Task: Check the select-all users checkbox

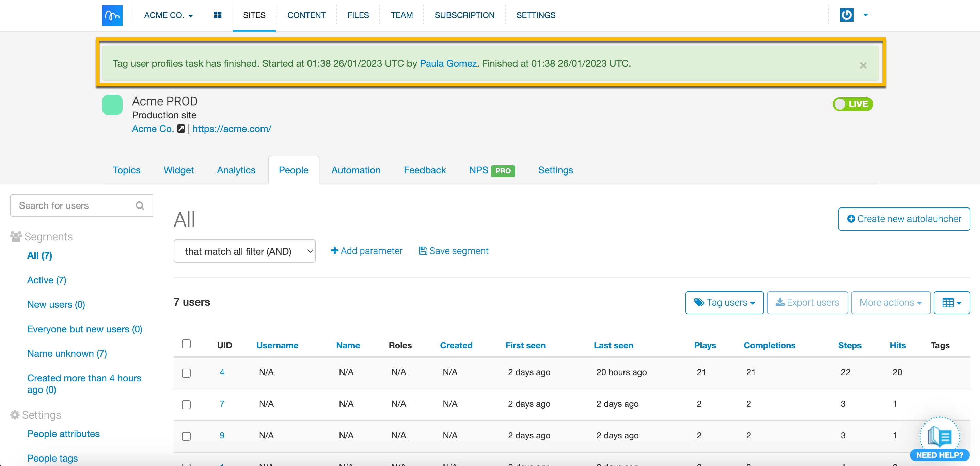Action: (186, 344)
